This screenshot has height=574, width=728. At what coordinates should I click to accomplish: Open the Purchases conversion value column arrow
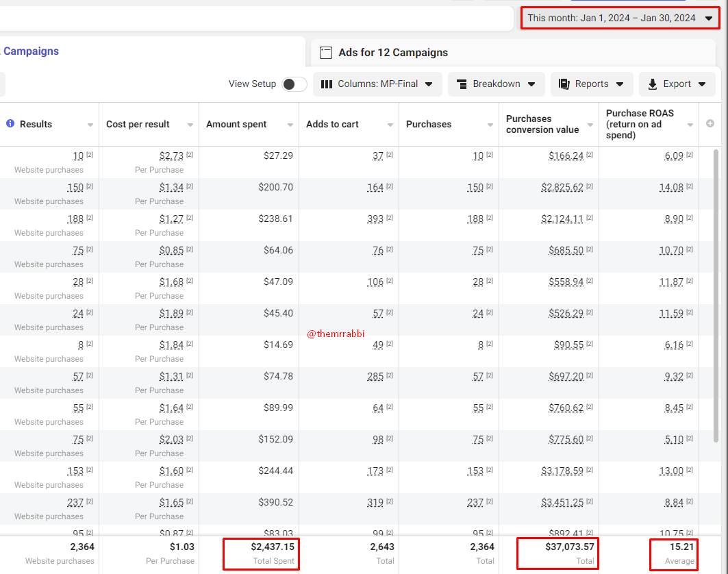590,125
